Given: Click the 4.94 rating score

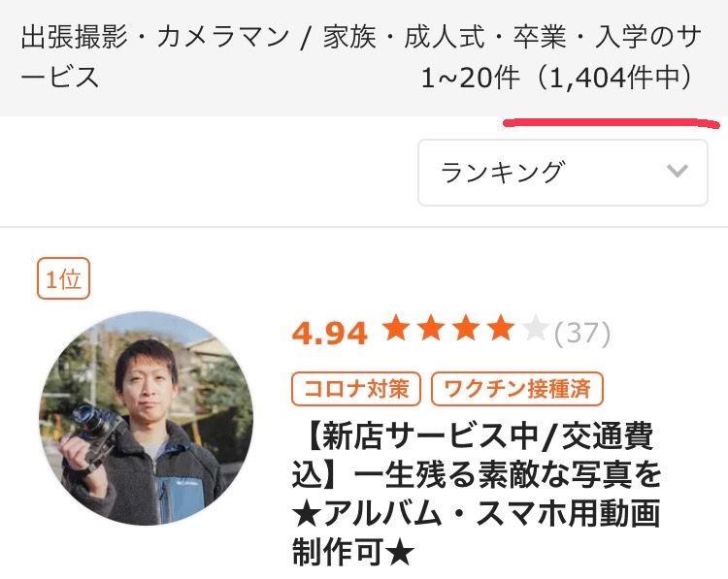Looking at the screenshot, I should point(330,333).
